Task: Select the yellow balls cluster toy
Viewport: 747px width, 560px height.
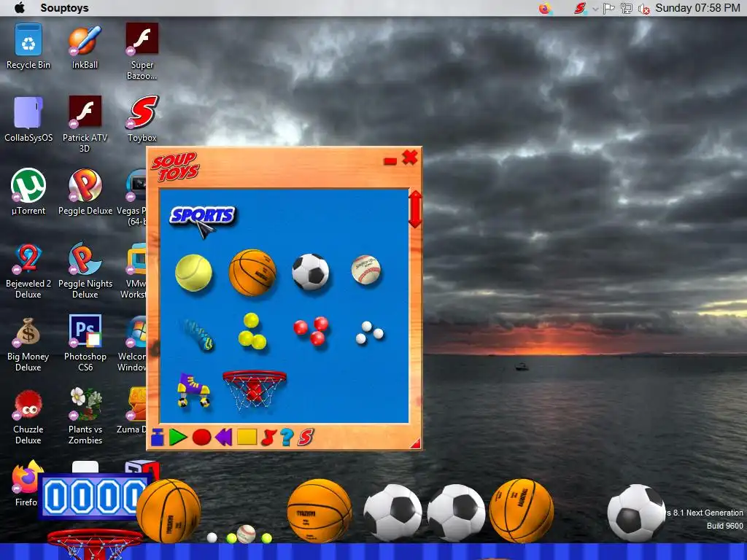Action: tap(252, 331)
